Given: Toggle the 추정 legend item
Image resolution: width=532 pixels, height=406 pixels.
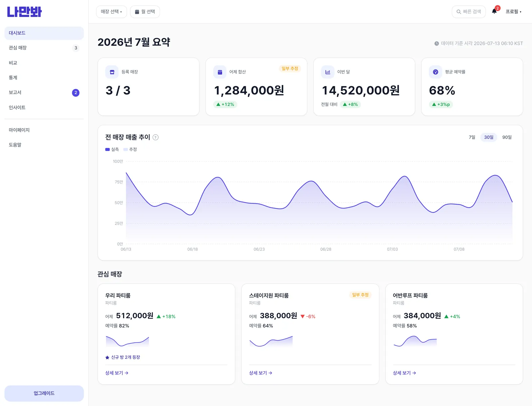Looking at the screenshot, I should coord(130,150).
